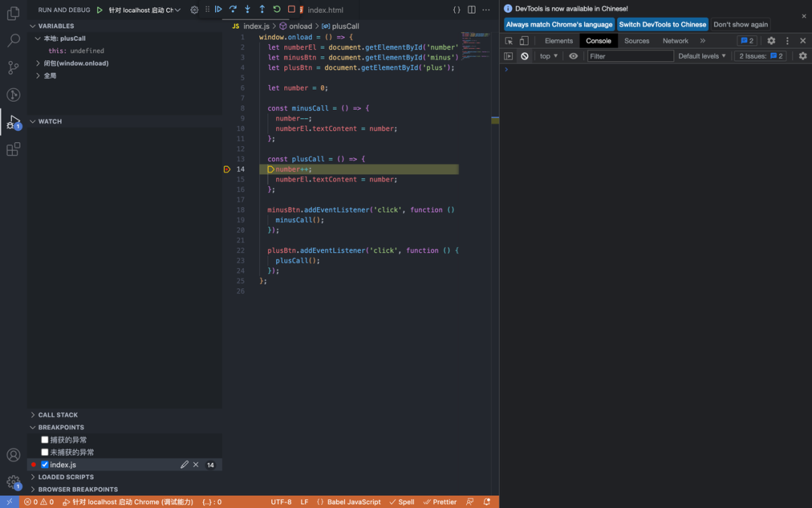Viewport: 812px width, 508px height.
Task: Continue execution in the debug toolbar
Action: 219,9
